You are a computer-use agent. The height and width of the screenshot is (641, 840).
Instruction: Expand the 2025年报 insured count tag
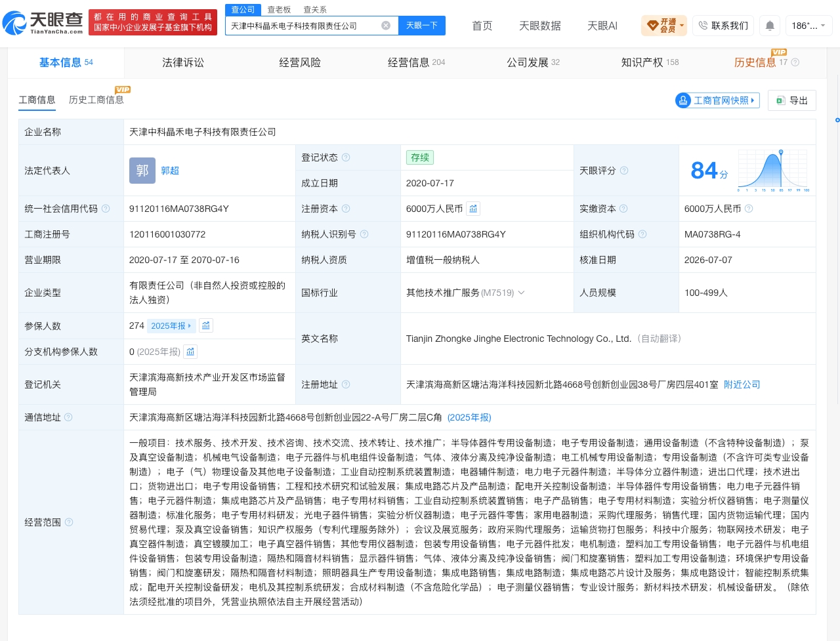tap(171, 325)
